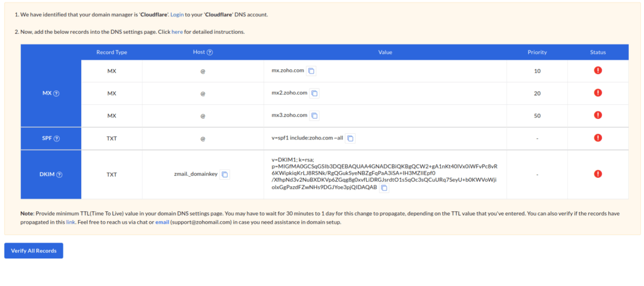This screenshot has width=644, height=286.
Task: Click error status icon for mx2.zoho.com row
Action: 597,93
